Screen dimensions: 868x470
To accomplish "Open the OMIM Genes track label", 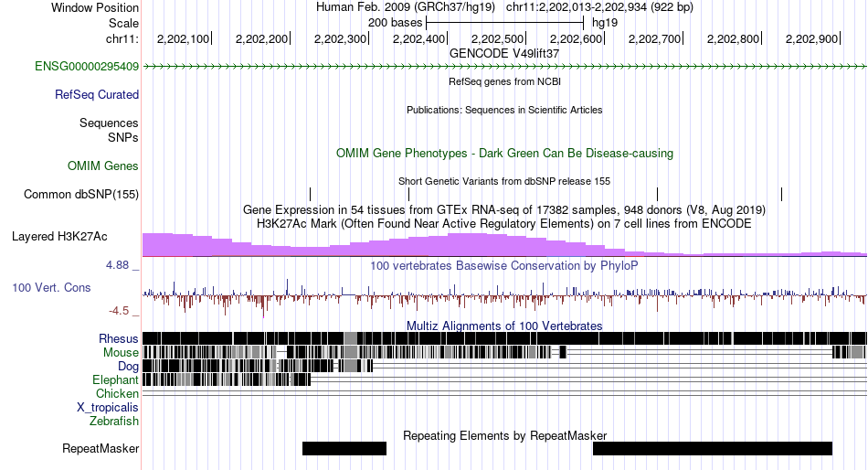I will (103, 166).
